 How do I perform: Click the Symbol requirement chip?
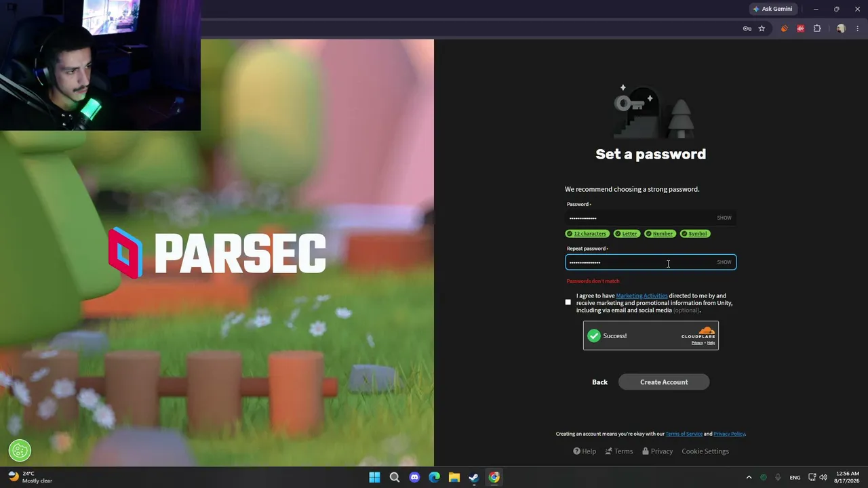pyautogui.click(x=694, y=234)
